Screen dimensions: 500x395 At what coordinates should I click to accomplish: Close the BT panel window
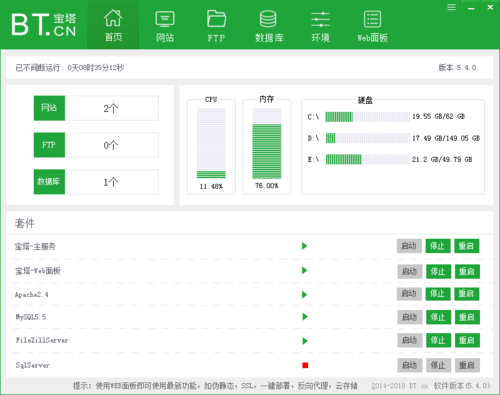point(490,7)
